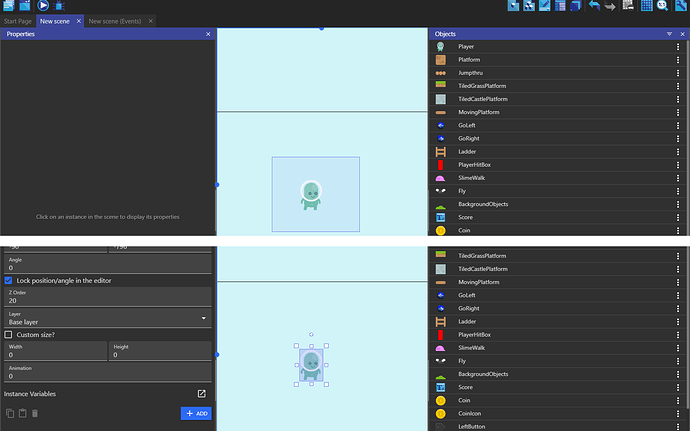Switch to the Start Page tab
The image size is (690, 431).
(x=18, y=21)
